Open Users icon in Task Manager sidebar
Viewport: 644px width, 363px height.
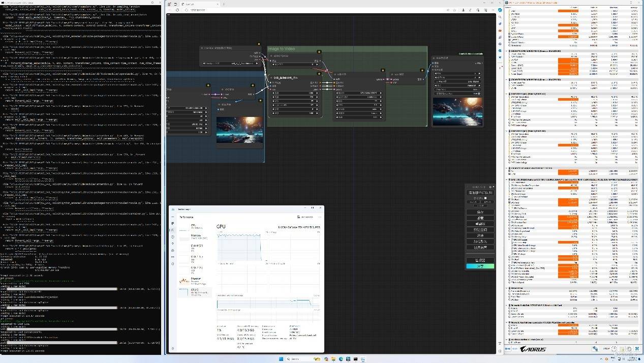coord(173,250)
